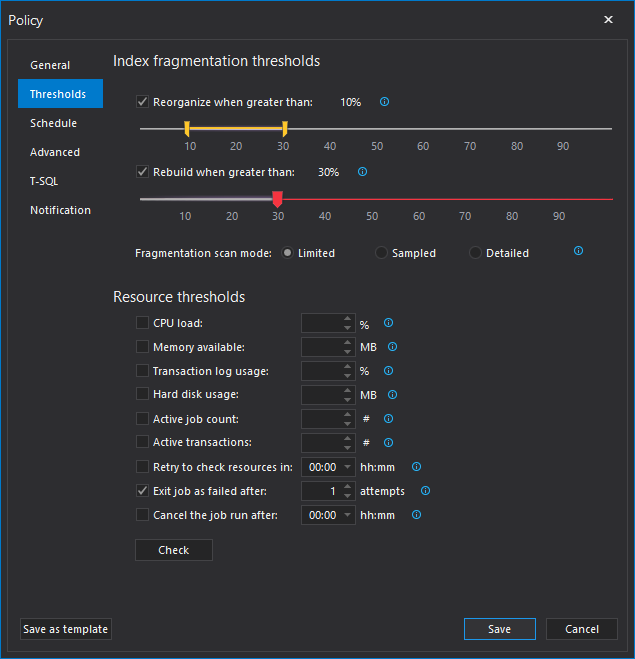
Task: Click the Memory available input field
Action: point(321,347)
